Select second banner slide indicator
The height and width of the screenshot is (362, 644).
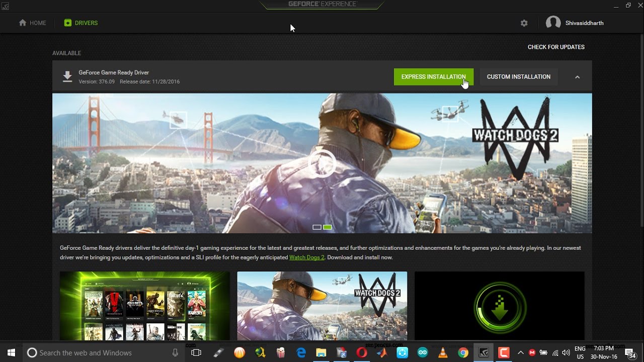pos(328,227)
